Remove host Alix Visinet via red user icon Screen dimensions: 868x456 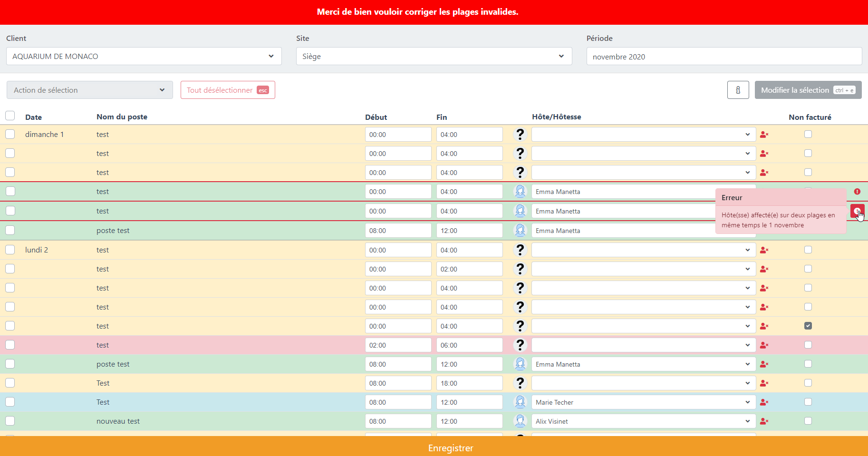click(764, 421)
